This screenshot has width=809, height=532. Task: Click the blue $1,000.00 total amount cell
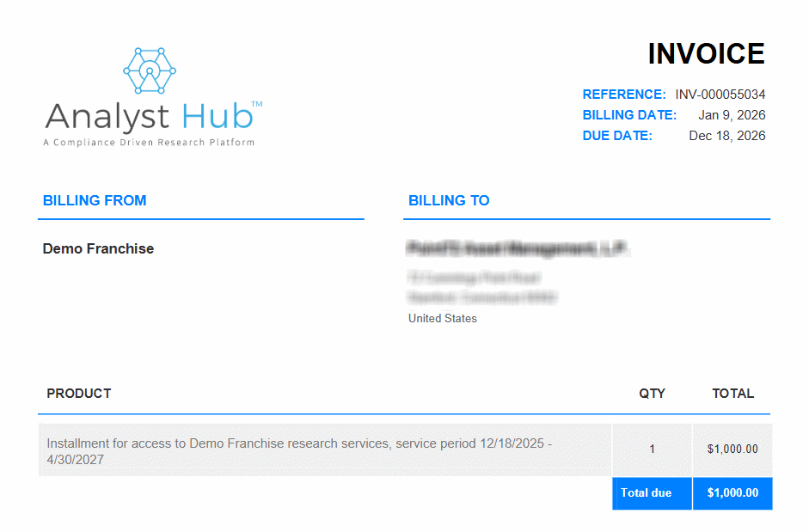tap(732, 493)
